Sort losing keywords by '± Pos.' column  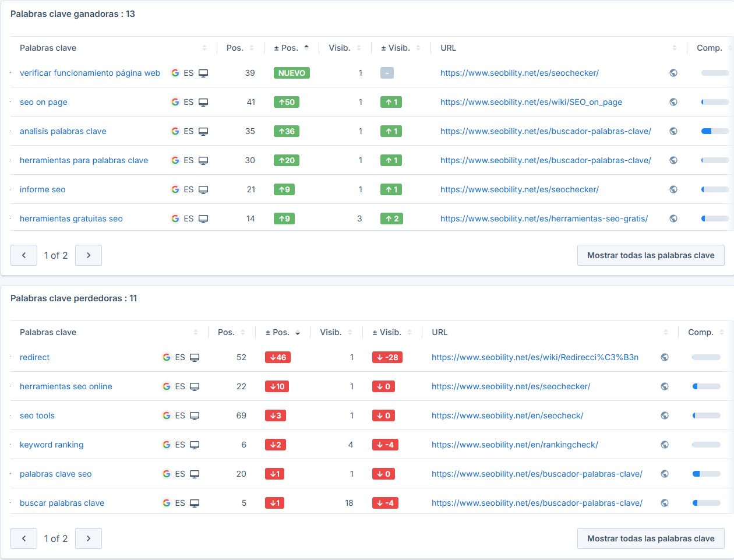tap(298, 332)
